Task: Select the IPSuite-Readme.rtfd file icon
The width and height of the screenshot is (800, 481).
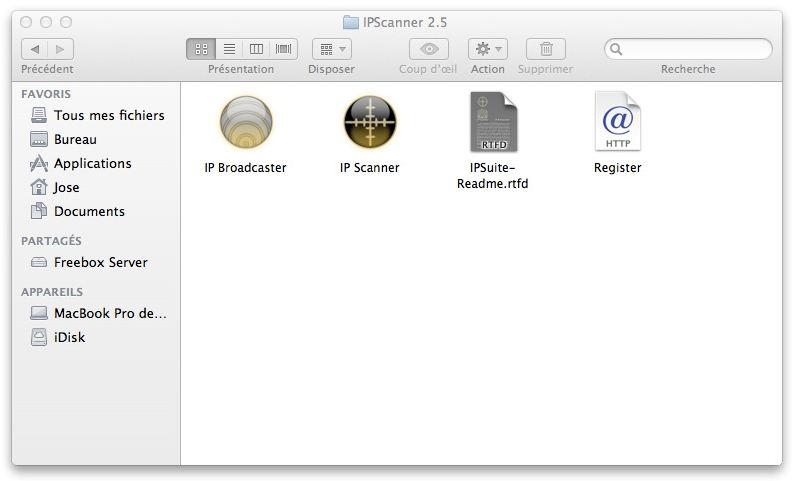Action: pos(493,122)
